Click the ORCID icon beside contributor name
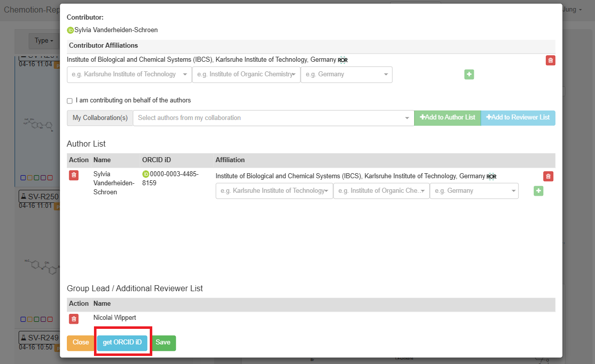 70,30
